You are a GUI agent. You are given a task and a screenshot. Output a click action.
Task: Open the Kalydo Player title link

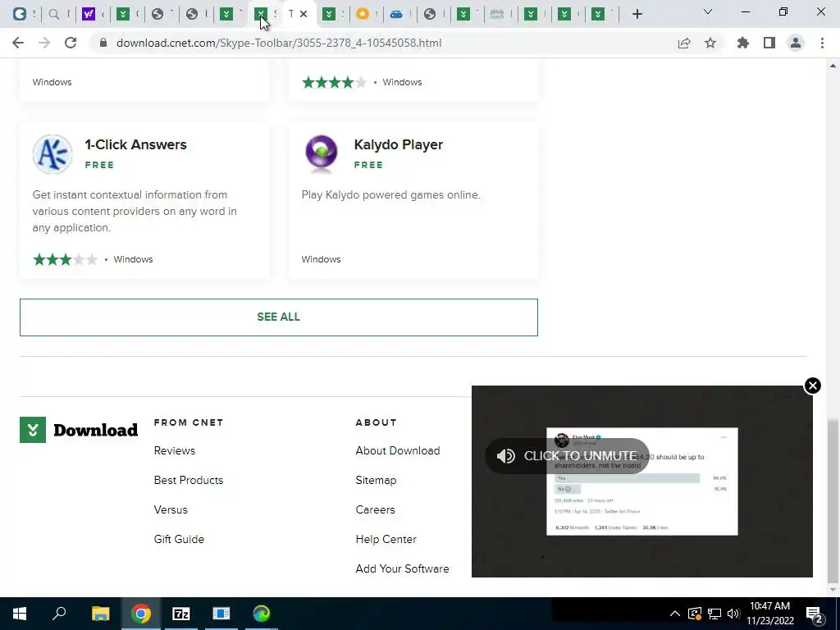399,144
